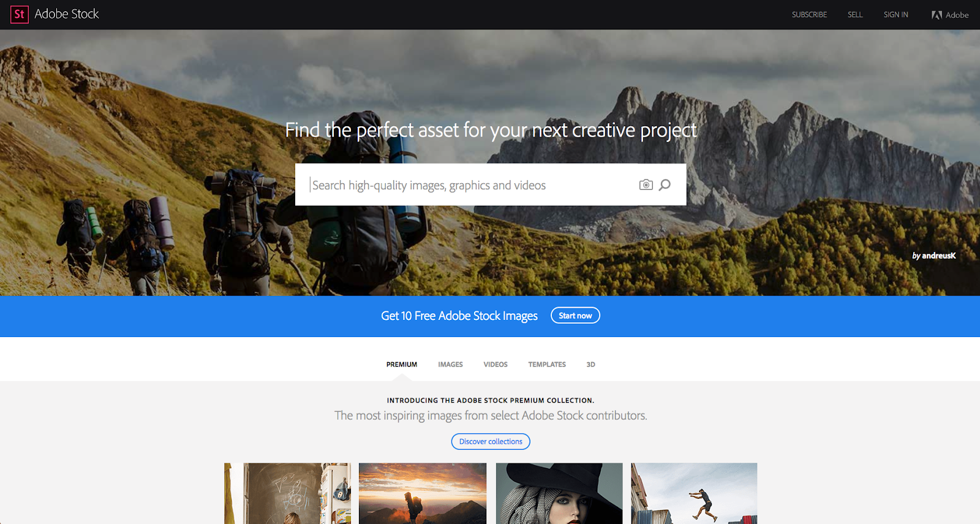
Task: Open the chalkboard drawing thumbnail
Action: coord(288,493)
